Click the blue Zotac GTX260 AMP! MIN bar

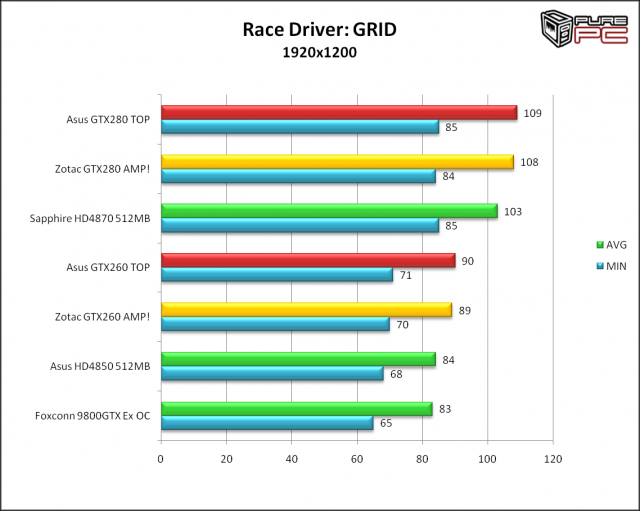(276, 324)
